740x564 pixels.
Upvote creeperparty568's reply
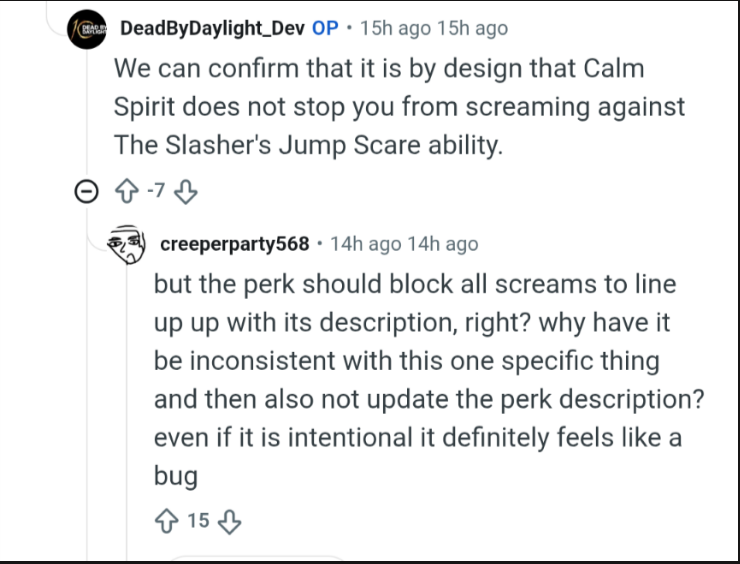166,521
